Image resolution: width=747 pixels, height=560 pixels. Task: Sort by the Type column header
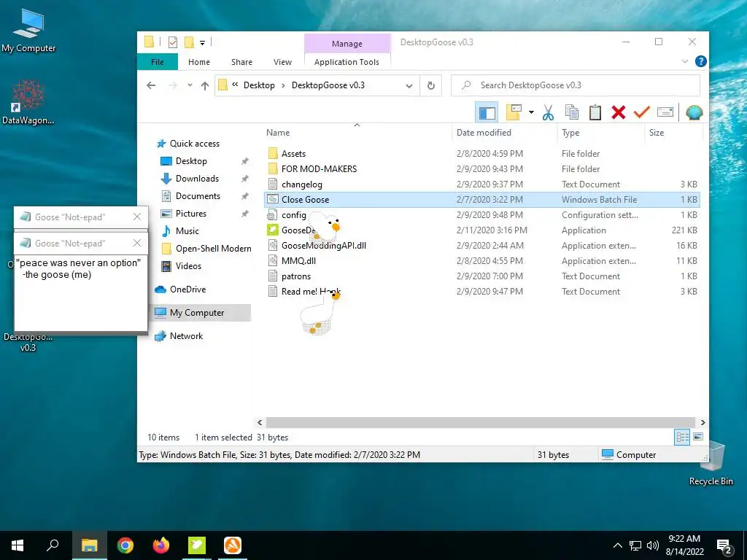(600, 133)
